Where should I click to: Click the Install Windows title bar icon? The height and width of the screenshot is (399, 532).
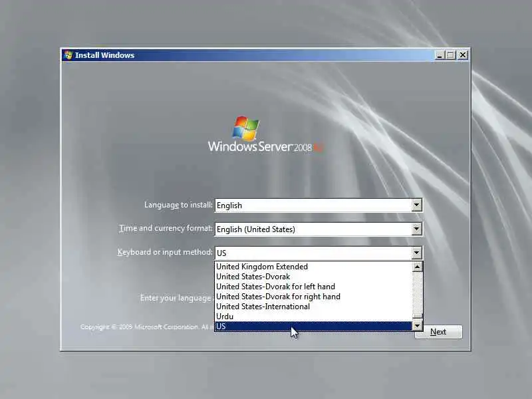pos(68,55)
